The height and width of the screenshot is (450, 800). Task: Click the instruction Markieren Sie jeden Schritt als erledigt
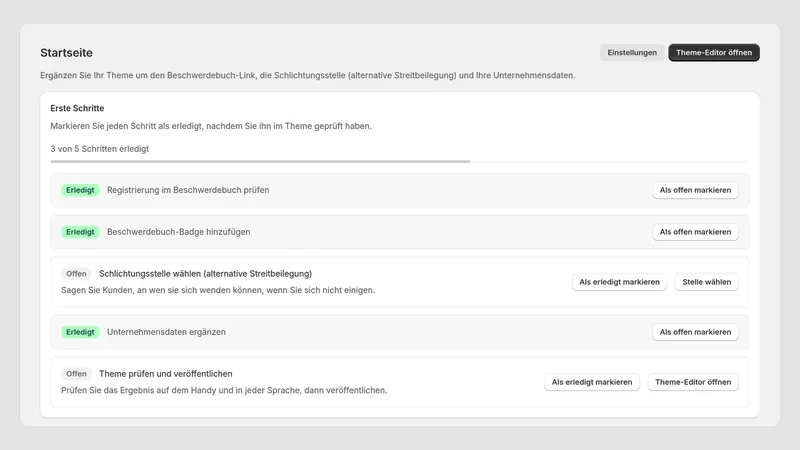pyautogui.click(x=211, y=126)
